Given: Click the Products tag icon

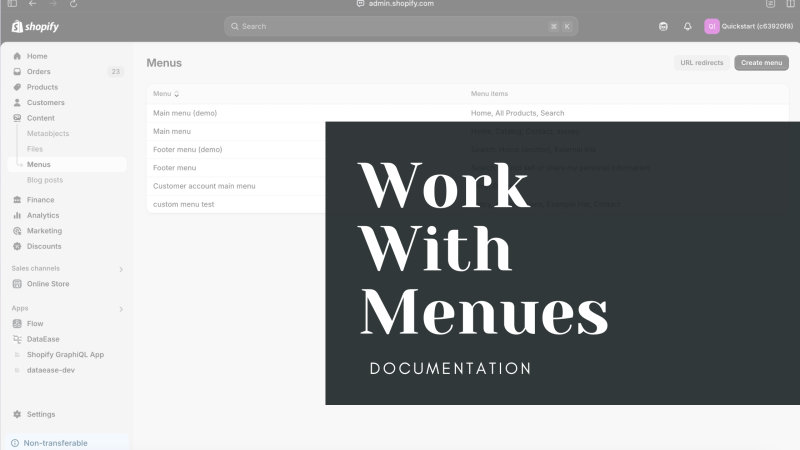Looking at the screenshot, I should click(17, 87).
